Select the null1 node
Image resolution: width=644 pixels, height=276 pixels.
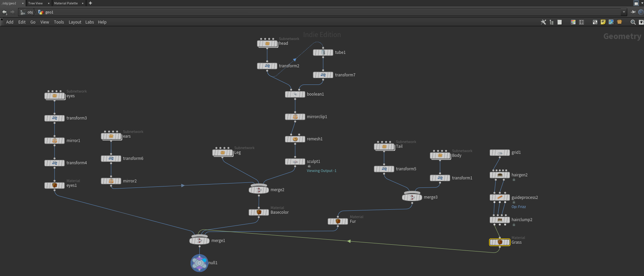point(199,263)
